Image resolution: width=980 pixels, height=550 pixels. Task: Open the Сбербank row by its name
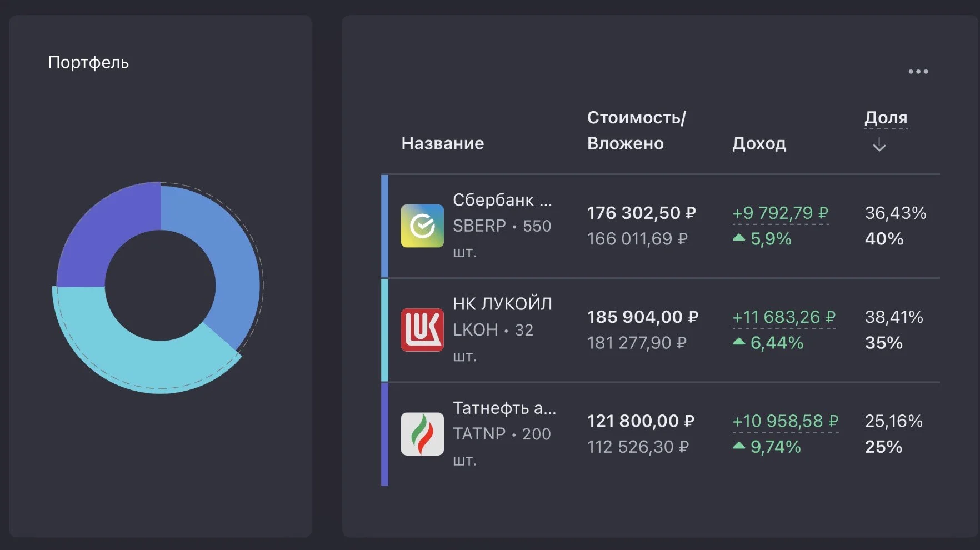click(502, 200)
